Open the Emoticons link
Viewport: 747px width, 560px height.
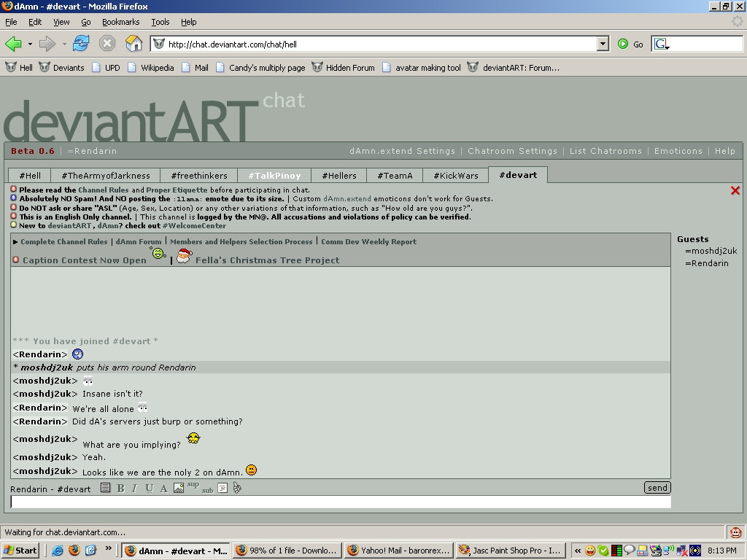678,151
